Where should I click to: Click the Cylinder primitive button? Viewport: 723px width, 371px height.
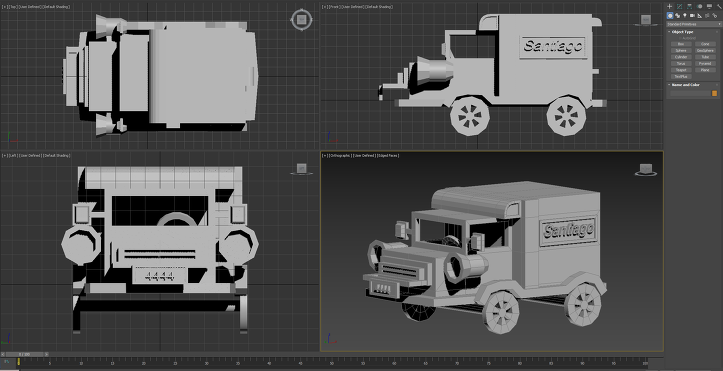point(681,57)
